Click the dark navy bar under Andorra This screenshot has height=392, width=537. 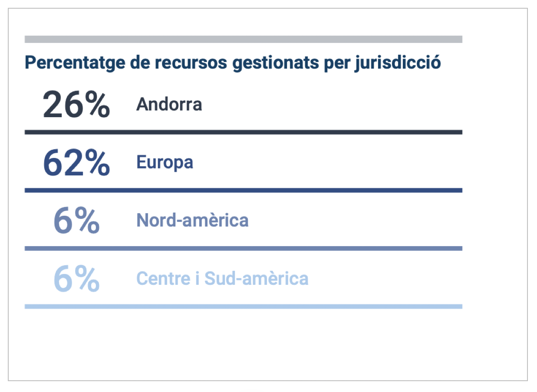[243, 132]
